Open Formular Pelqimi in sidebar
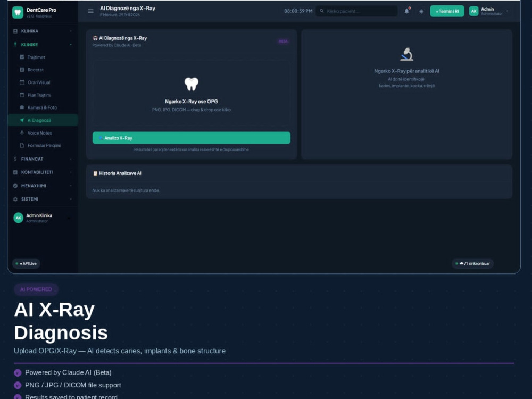The image size is (532, 399). pos(44,146)
